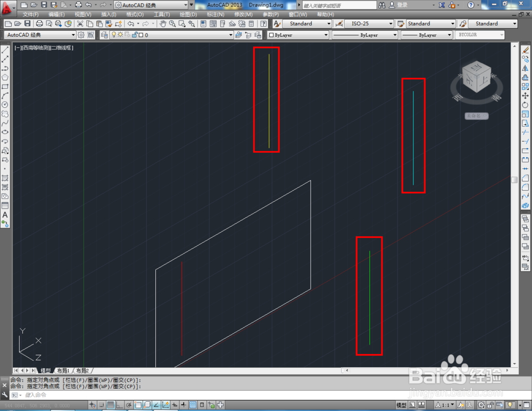This screenshot has width=532, height=411.
Task: Click the Cut scissors icon
Action: [x=80, y=23]
